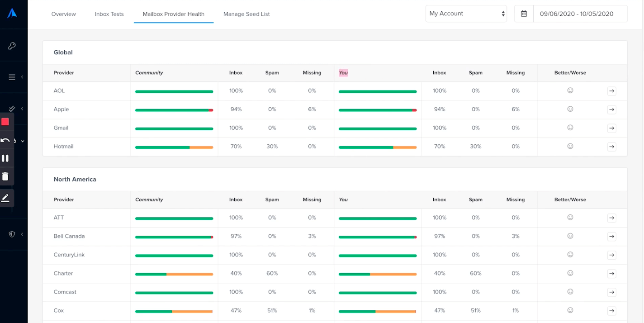Select the Mailbox Provider Health tab
The image size is (644, 323).
point(174,14)
